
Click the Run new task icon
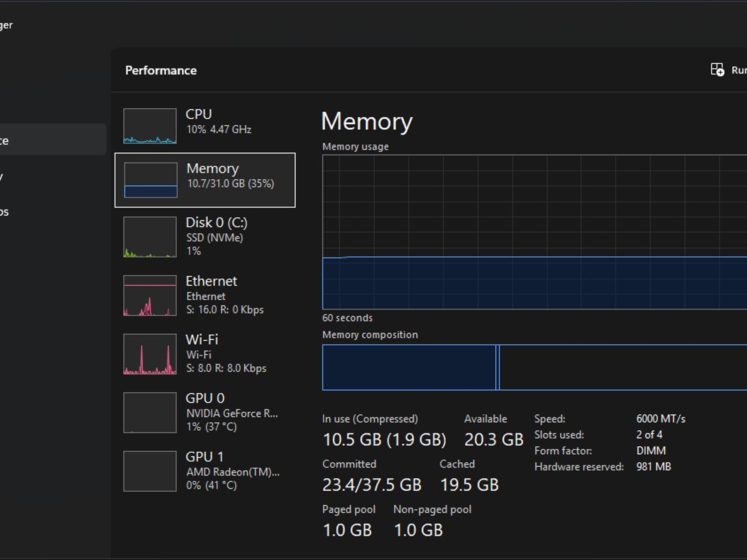pos(717,70)
